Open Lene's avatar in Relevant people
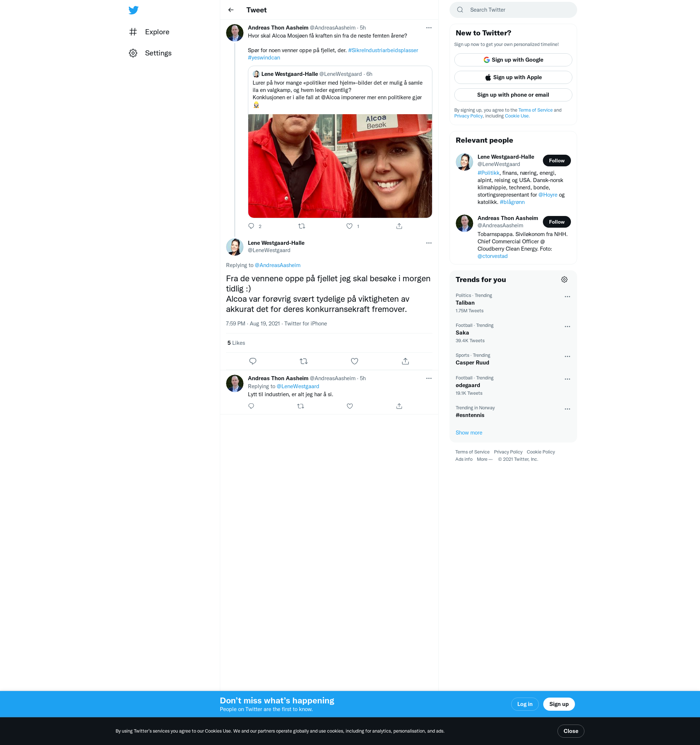This screenshot has width=700, height=745. (464, 162)
